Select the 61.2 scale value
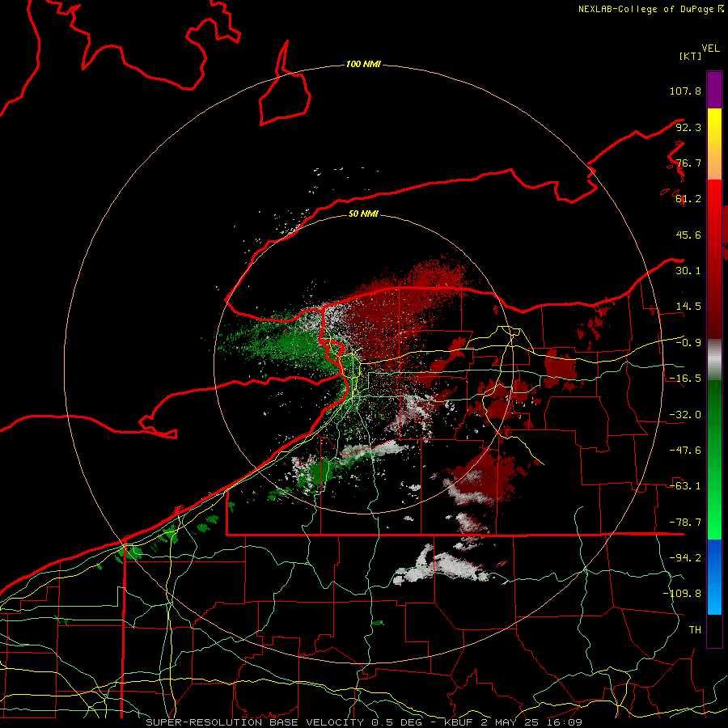Viewport: 728px width, 728px height. [x=688, y=199]
